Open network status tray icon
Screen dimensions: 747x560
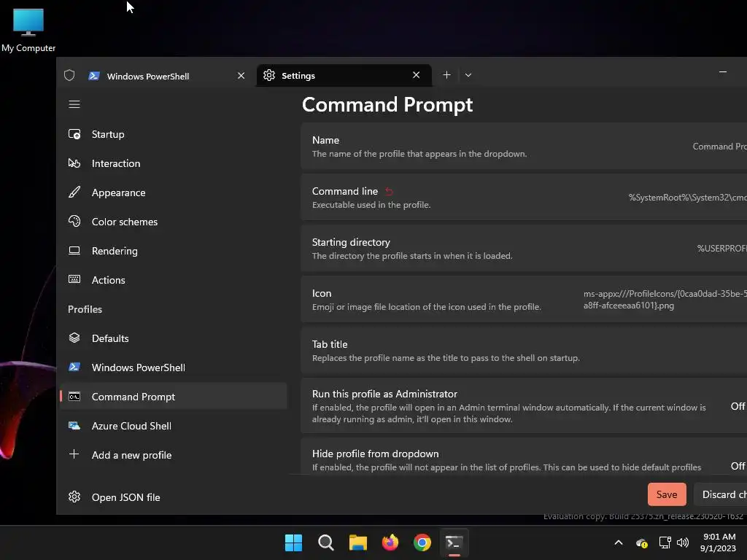point(665,542)
